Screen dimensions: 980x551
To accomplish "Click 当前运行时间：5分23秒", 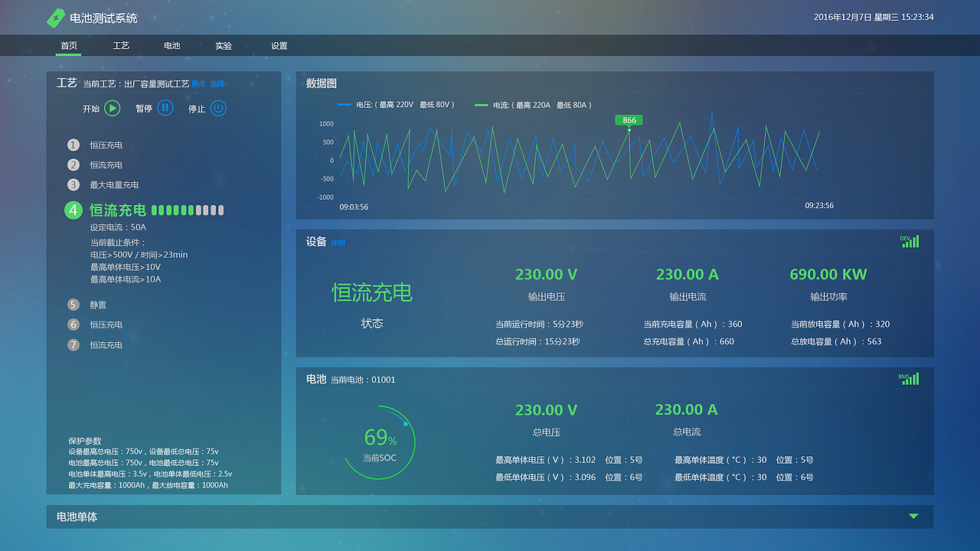I will (x=539, y=324).
